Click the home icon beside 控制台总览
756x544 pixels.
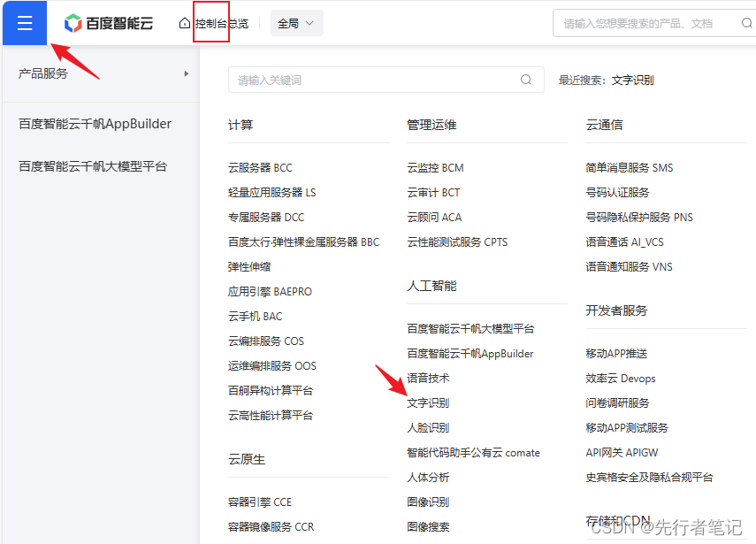click(x=185, y=23)
